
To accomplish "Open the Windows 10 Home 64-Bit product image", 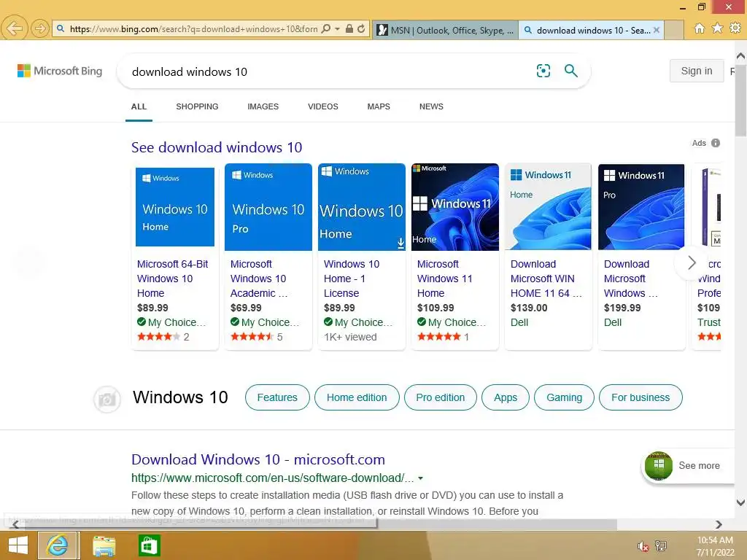I will pos(175,207).
